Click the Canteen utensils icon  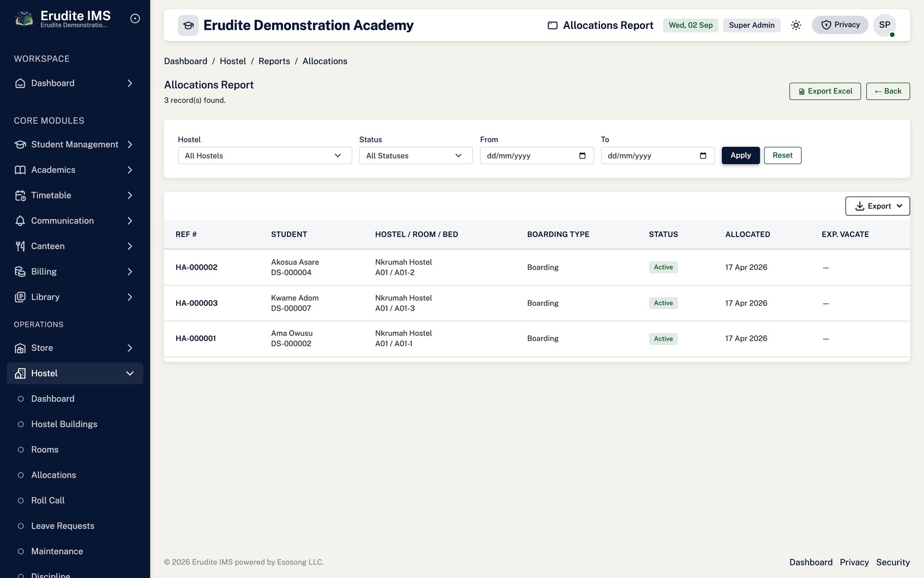(x=20, y=246)
